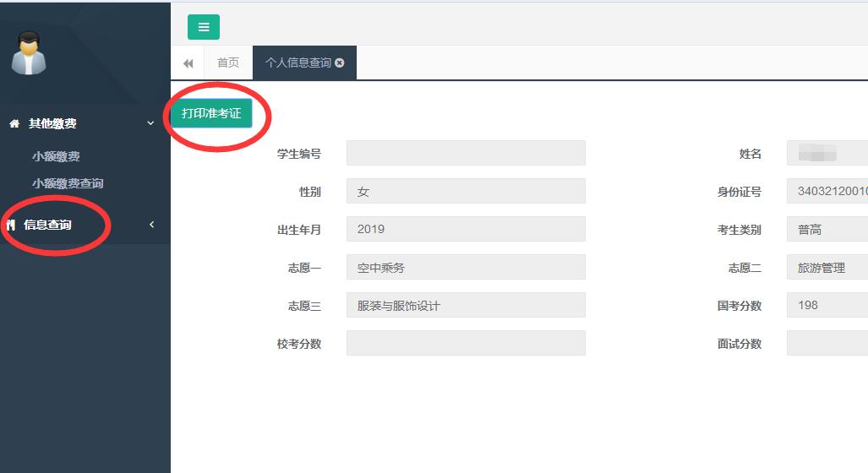The width and height of the screenshot is (868, 473).
Task: Click the icon beside 信息查询
Action: tap(11, 225)
